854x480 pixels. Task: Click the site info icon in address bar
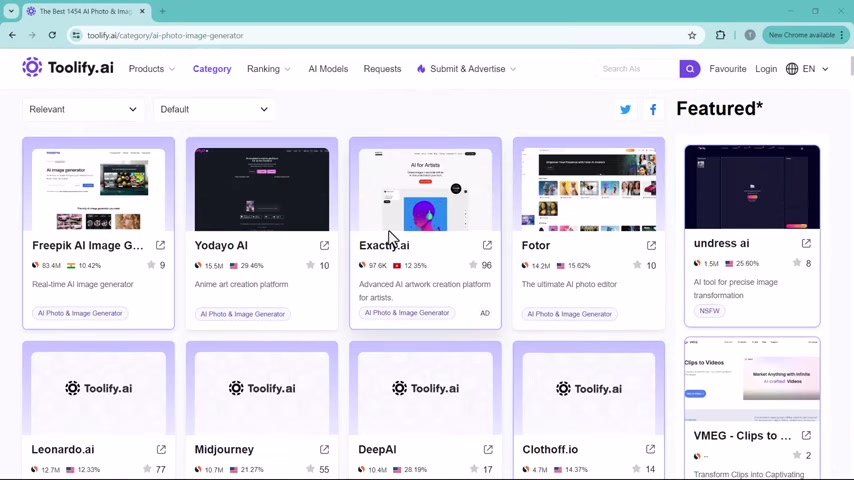click(x=76, y=35)
